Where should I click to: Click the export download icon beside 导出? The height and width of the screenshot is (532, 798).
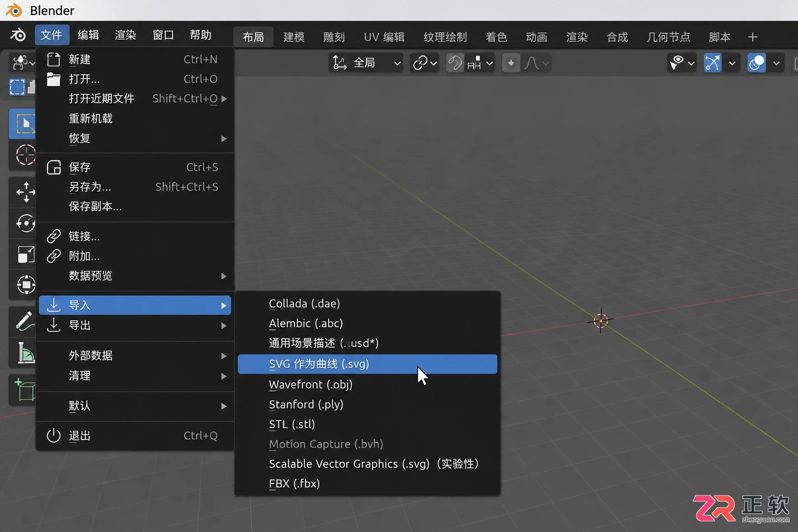coord(53,325)
